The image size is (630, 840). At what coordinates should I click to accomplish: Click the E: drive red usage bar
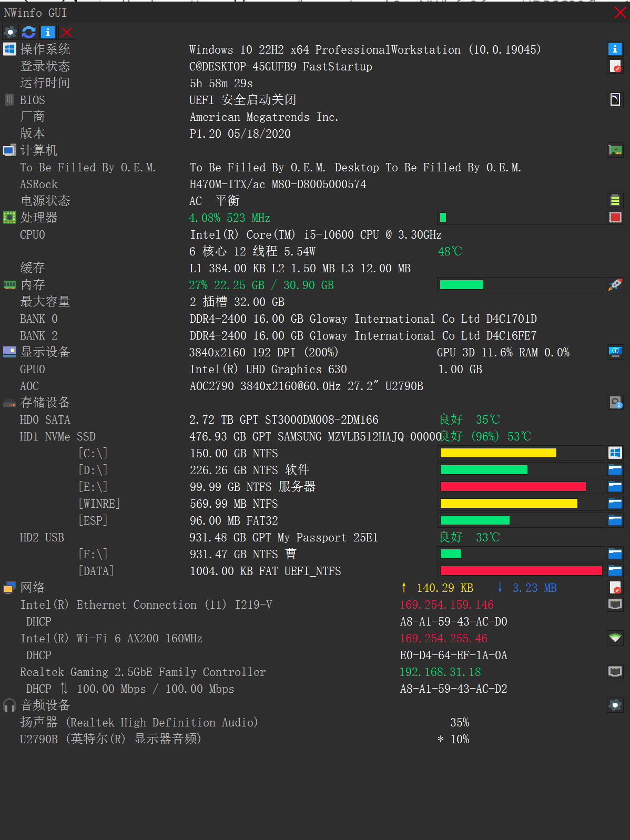click(521, 487)
